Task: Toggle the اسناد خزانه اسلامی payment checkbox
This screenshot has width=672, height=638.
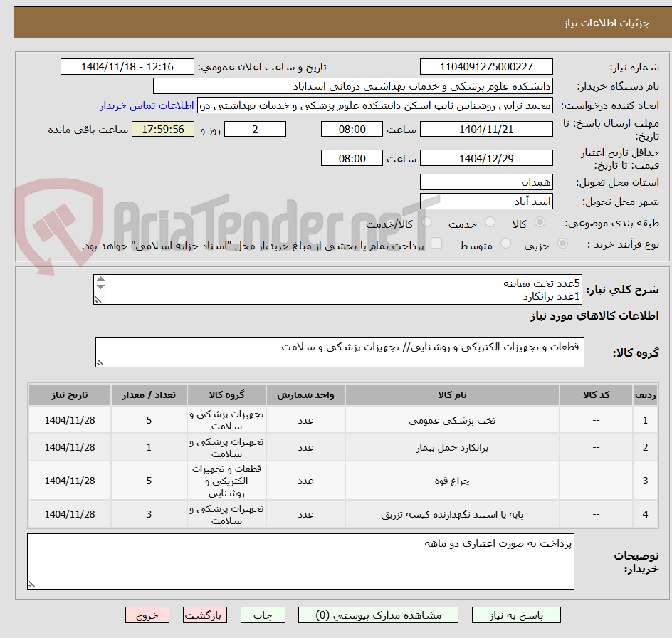Action: [x=436, y=243]
